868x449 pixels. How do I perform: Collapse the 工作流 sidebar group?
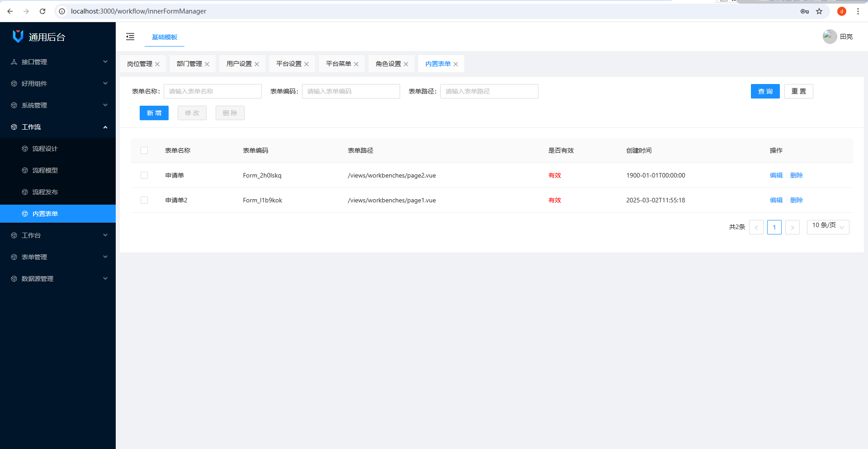point(57,127)
